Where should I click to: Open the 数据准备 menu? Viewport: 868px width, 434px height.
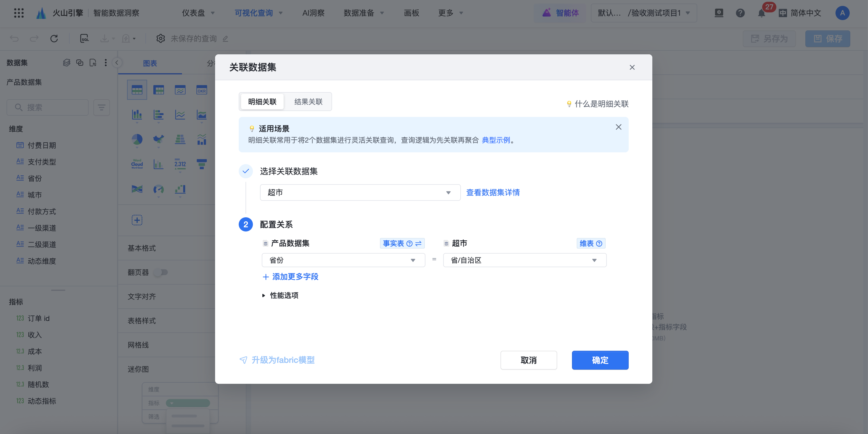tap(363, 13)
